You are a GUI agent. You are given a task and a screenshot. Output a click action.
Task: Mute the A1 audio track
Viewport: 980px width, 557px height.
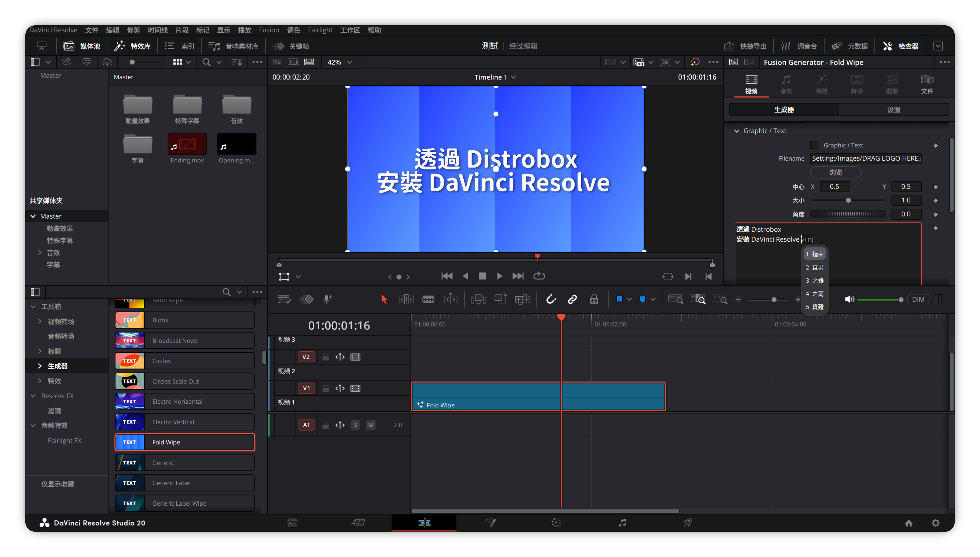pyautogui.click(x=371, y=425)
